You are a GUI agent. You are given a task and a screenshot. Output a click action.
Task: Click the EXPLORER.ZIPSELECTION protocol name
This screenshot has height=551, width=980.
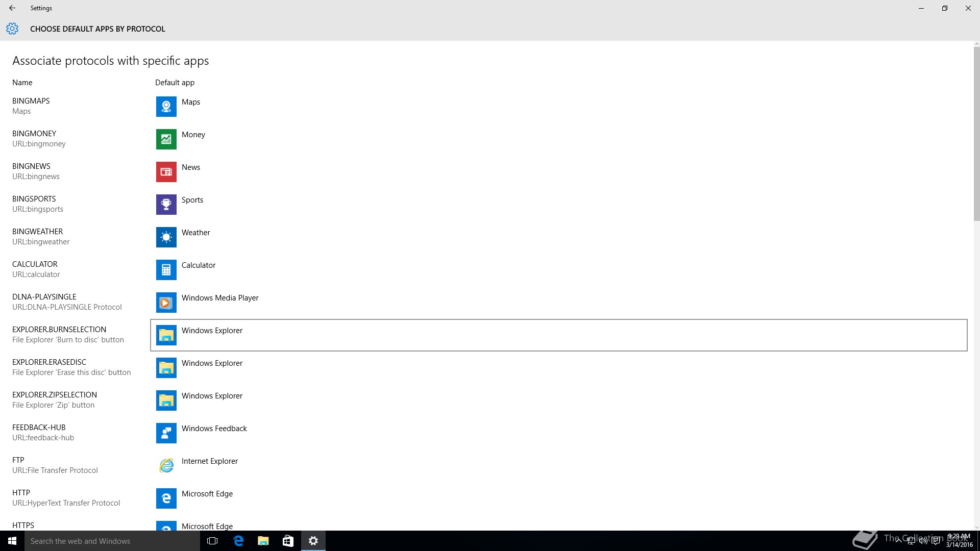pos(55,395)
